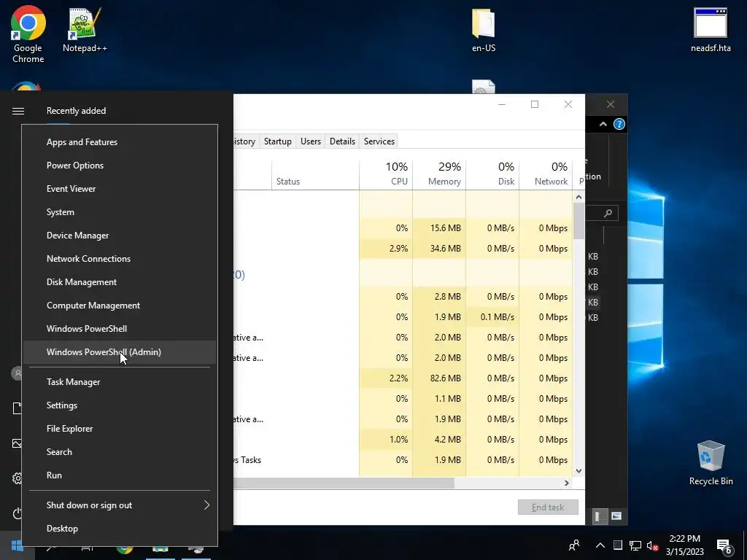747x560 pixels.
Task: Click the taskbar clock showing 2:22 PM
Action: 684,545
